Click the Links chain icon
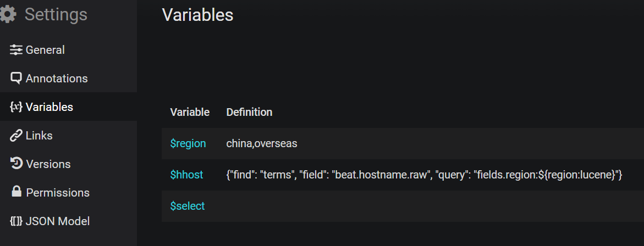 16,136
